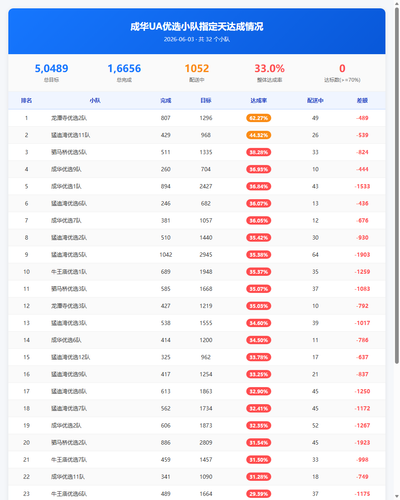
Task: Select team 成华优选6队
Action: coord(66,340)
